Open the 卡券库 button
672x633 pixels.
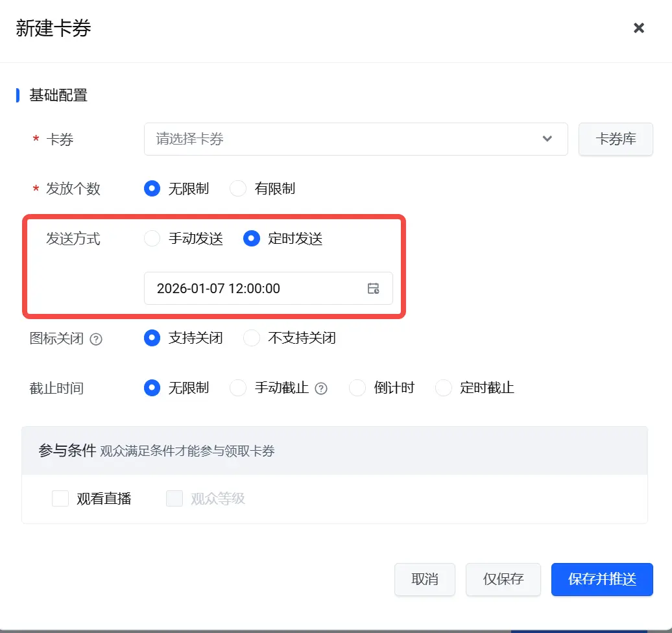point(616,139)
